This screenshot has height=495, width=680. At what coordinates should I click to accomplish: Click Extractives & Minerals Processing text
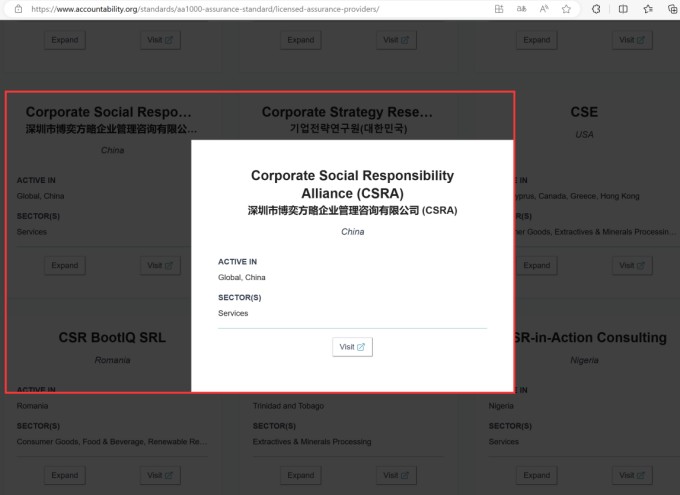pyautogui.click(x=312, y=442)
